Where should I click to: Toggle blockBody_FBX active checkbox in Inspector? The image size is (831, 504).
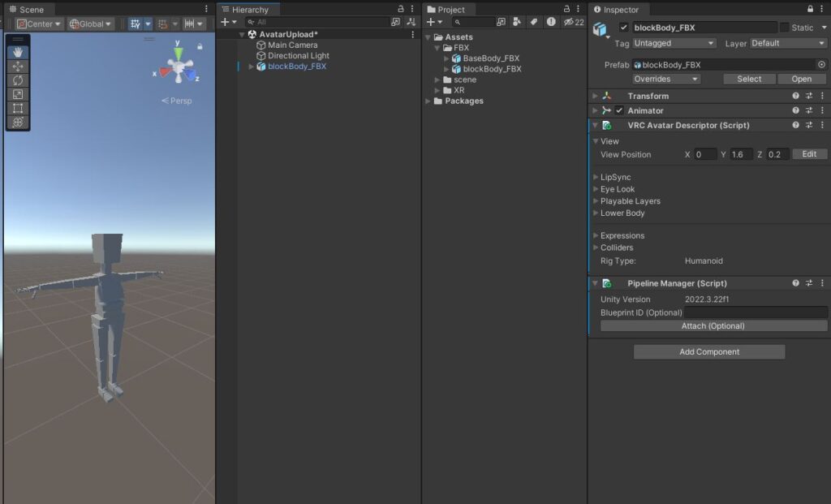tap(623, 28)
